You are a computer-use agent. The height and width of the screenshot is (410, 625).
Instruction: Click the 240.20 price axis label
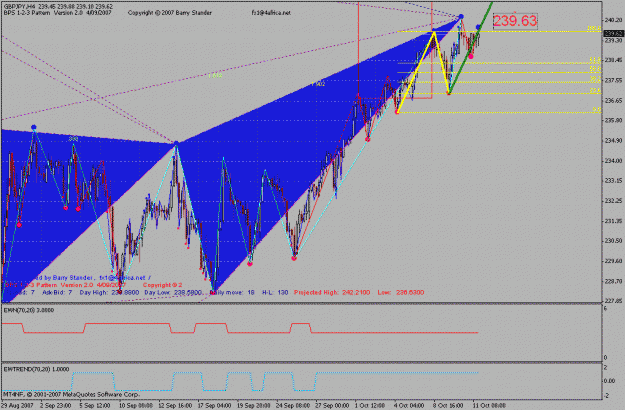(x=613, y=20)
